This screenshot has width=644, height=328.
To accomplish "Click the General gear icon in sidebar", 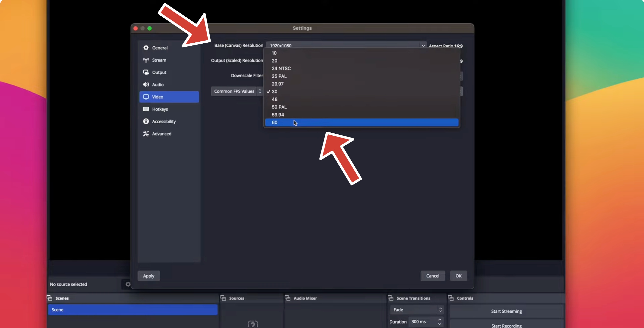I will point(146,48).
